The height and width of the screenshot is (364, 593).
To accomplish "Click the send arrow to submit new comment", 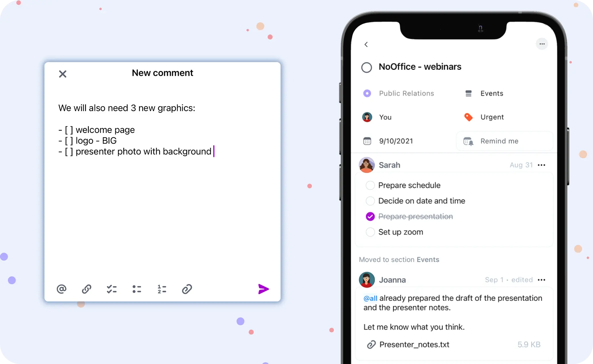I will tap(263, 290).
